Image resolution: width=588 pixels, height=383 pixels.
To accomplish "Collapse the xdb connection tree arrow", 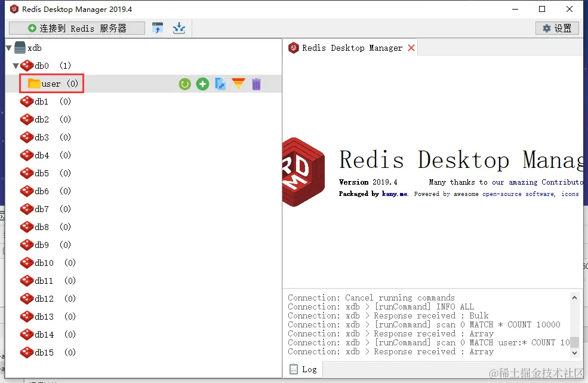I will pyautogui.click(x=9, y=48).
